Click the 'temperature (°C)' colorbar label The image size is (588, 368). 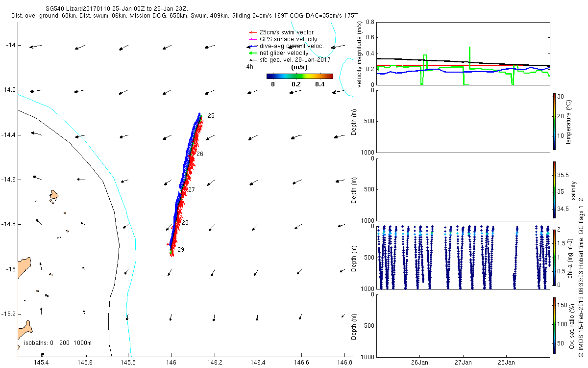pyautogui.click(x=569, y=121)
